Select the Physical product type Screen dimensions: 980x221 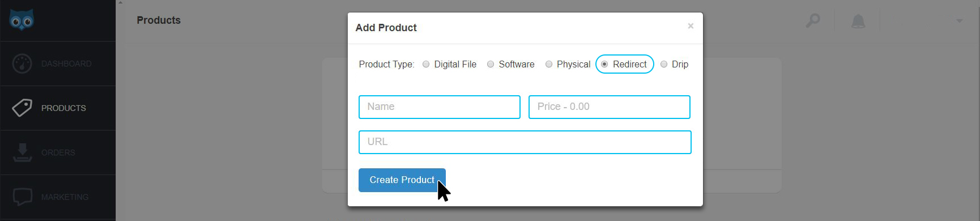click(549, 64)
